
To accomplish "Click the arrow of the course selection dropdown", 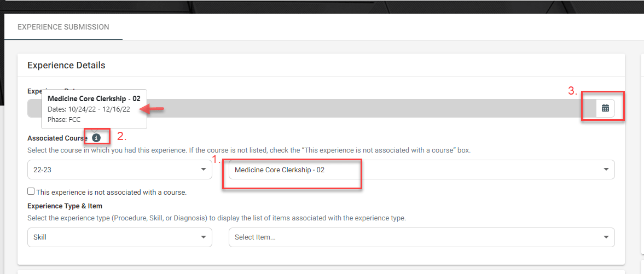I will 606,170.
